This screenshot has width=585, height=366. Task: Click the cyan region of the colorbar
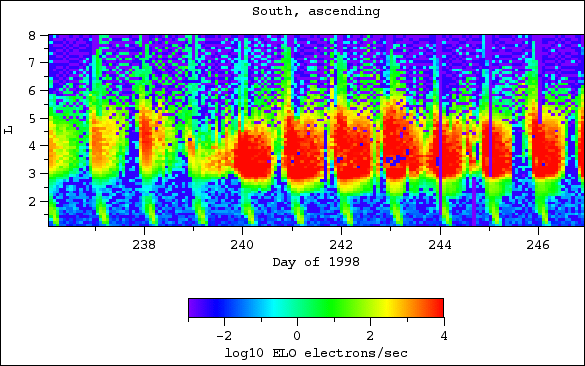tap(276, 308)
